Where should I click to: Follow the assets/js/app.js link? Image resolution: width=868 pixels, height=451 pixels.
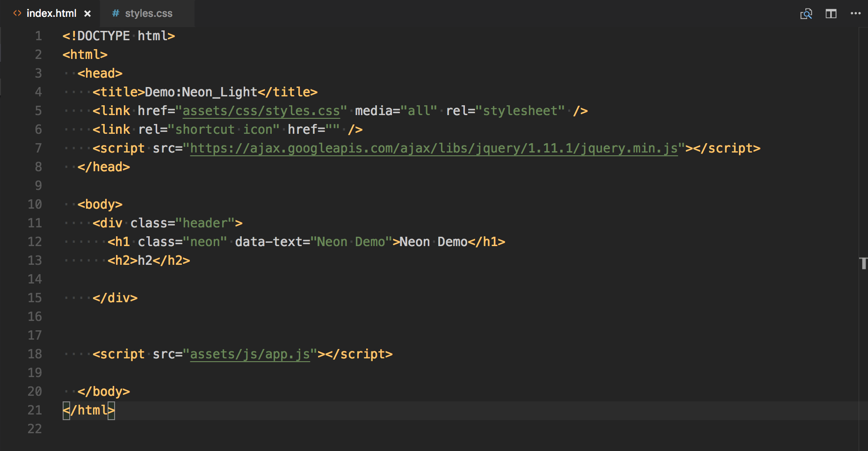[250, 354]
